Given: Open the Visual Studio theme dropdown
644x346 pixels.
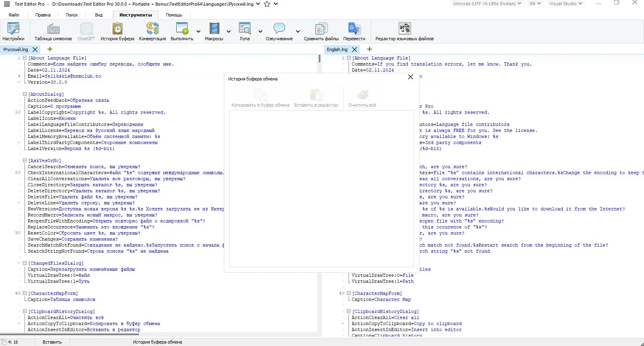Looking at the screenshot, I should pyautogui.click(x=566, y=4).
